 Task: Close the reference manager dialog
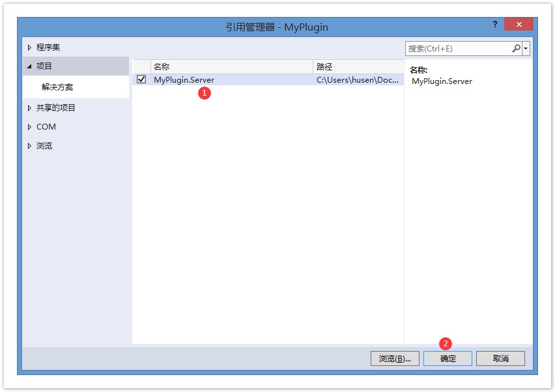519,25
